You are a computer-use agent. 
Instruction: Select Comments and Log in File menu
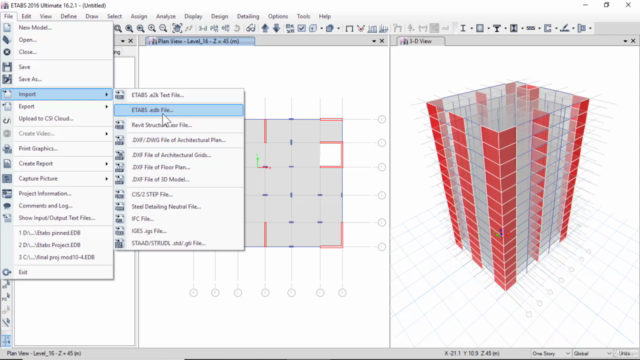(57, 206)
